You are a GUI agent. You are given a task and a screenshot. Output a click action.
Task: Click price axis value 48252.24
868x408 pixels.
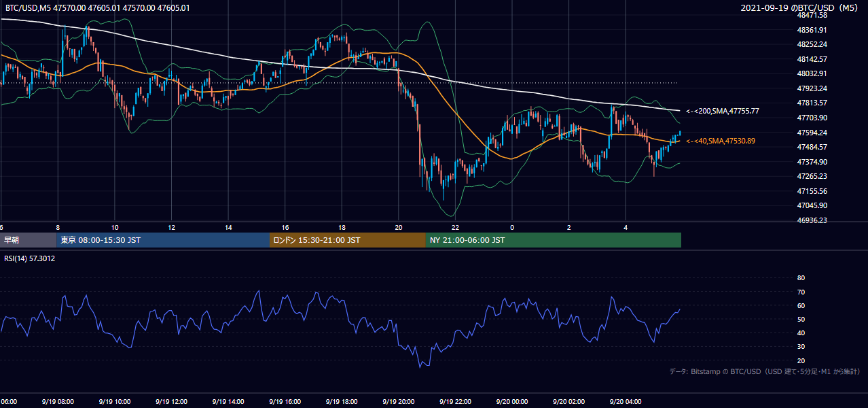coord(812,44)
